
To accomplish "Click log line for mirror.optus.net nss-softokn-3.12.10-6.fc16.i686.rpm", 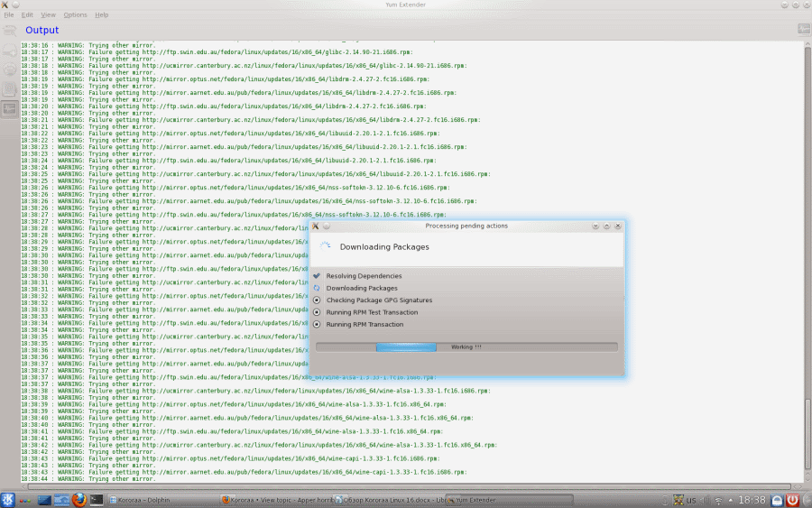I will point(235,188).
